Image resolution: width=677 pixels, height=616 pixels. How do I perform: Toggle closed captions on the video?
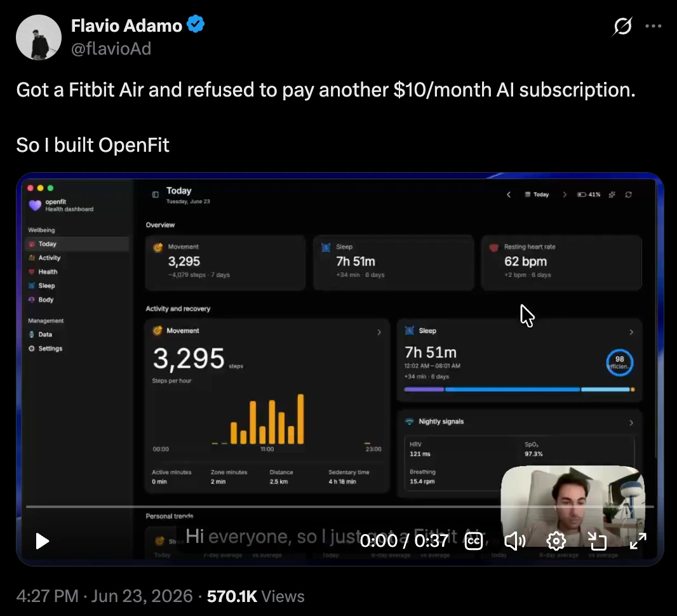tap(474, 541)
